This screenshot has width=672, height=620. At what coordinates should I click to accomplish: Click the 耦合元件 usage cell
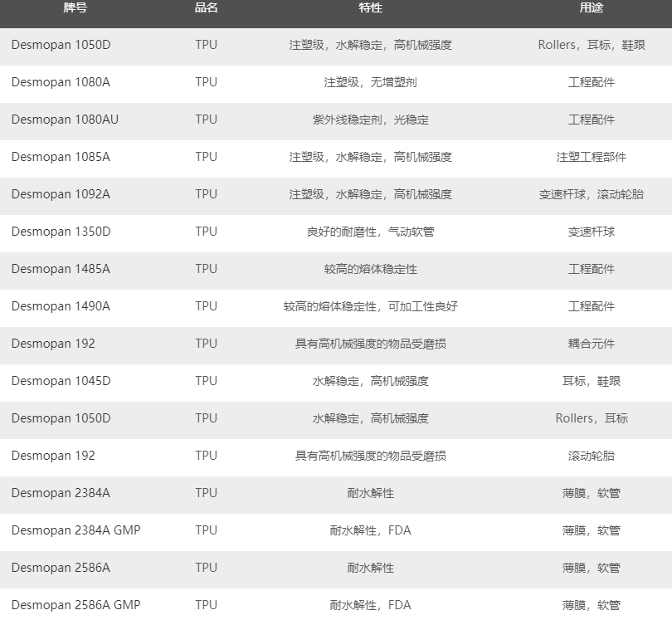point(591,344)
